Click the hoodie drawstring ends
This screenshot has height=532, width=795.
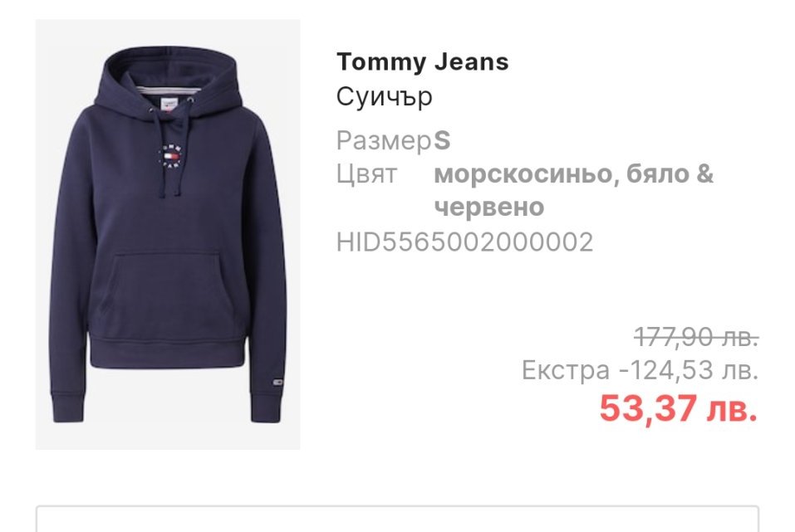(170, 194)
